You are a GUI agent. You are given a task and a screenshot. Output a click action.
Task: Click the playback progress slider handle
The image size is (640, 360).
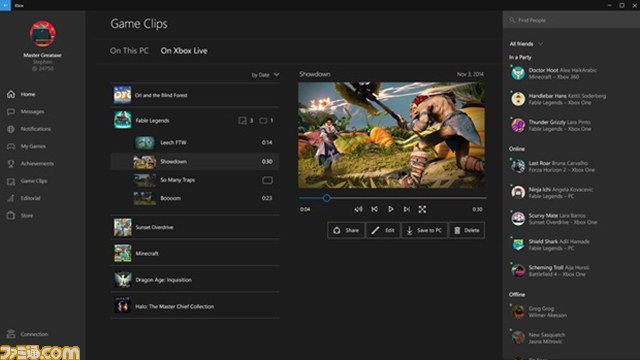pyautogui.click(x=327, y=198)
